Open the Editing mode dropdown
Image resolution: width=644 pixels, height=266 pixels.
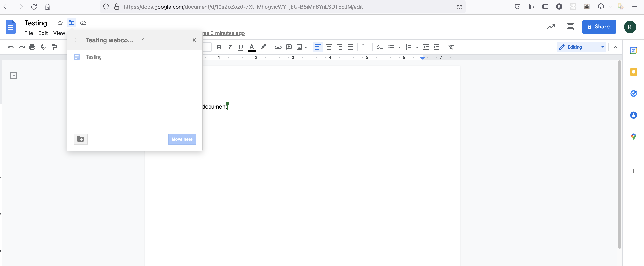point(581,47)
